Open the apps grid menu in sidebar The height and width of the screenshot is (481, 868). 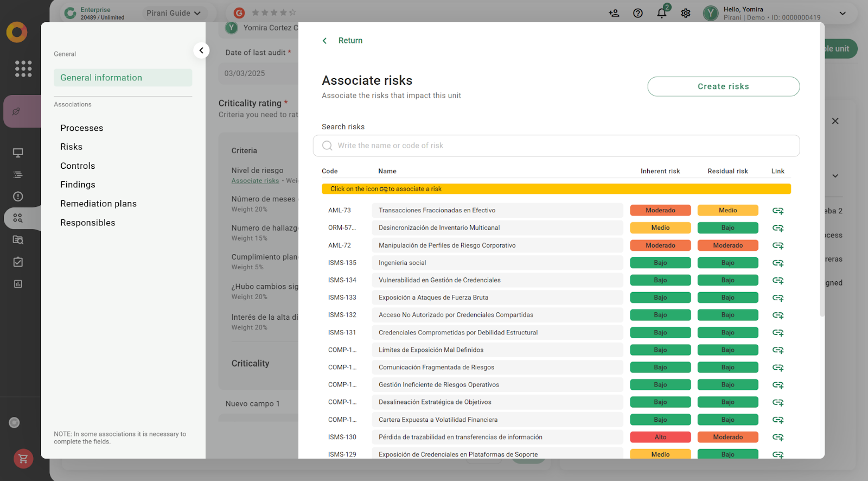[23, 68]
